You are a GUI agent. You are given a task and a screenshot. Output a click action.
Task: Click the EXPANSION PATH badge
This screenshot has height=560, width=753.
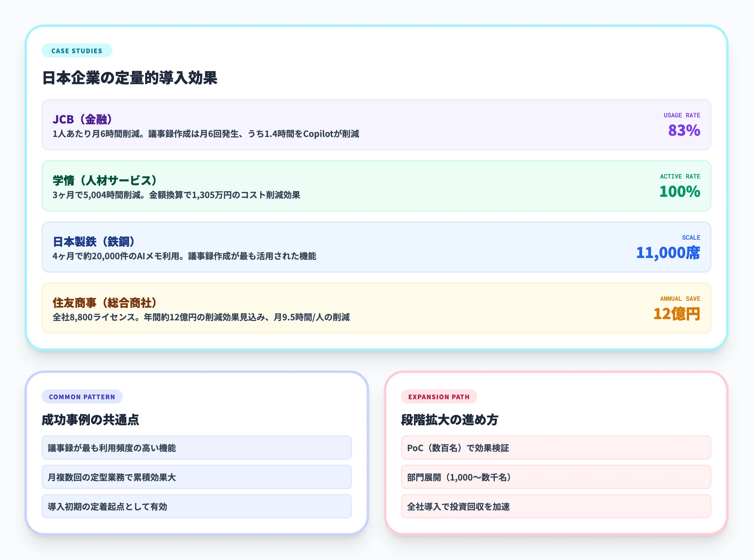(439, 397)
